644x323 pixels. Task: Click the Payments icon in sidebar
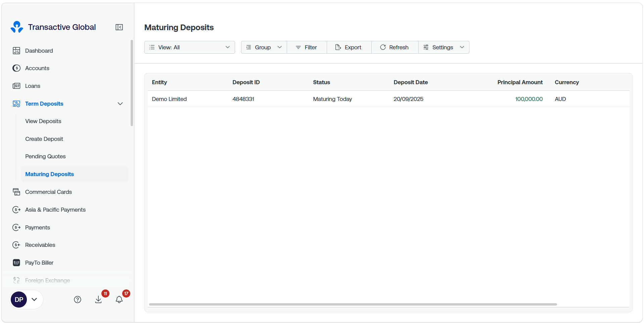coord(16,227)
